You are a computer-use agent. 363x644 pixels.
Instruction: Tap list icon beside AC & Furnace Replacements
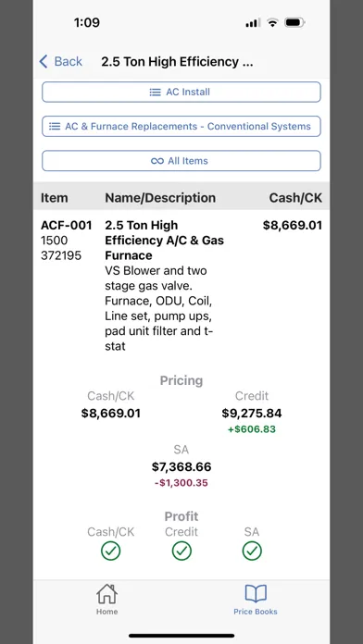click(x=55, y=126)
